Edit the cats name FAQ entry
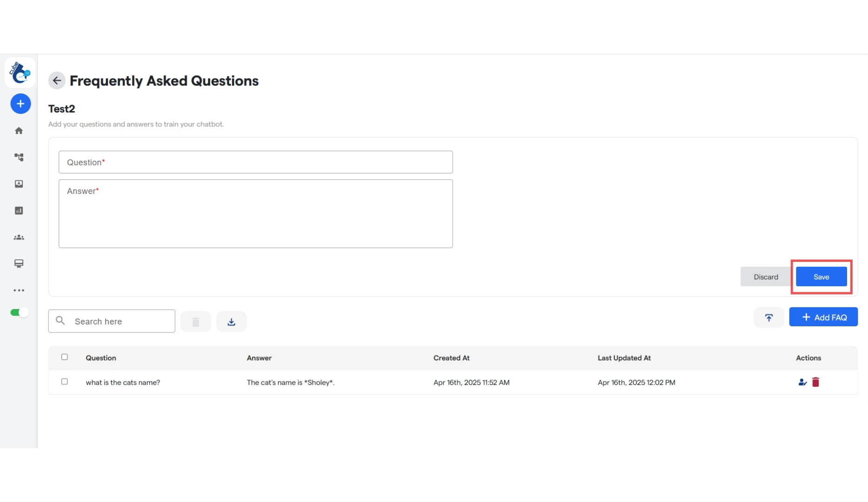 [x=802, y=382]
